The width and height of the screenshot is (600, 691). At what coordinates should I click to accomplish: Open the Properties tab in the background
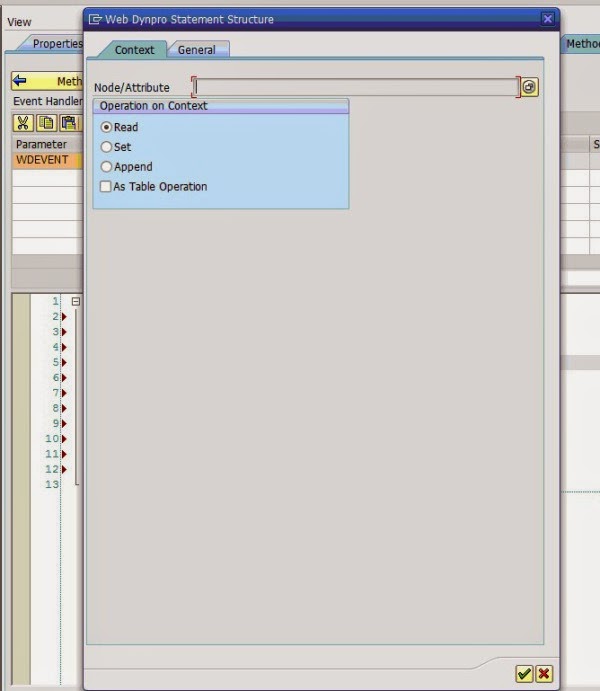[55, 44]
